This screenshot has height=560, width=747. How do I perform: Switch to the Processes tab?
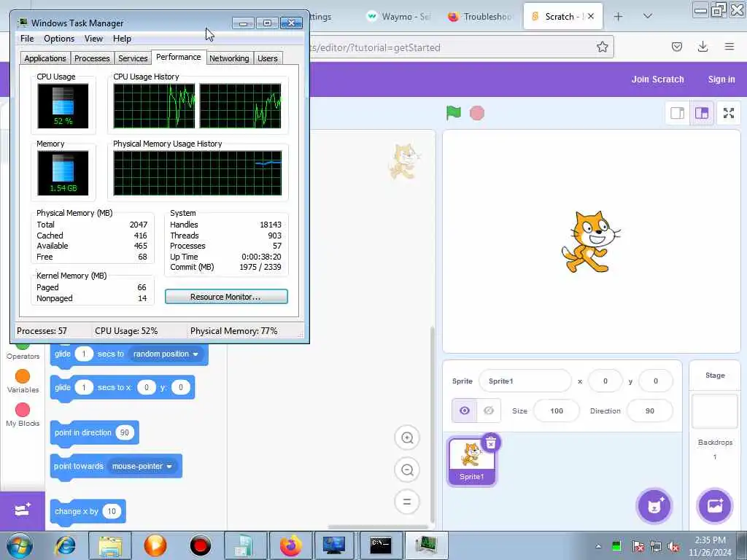tap(92, 58)
